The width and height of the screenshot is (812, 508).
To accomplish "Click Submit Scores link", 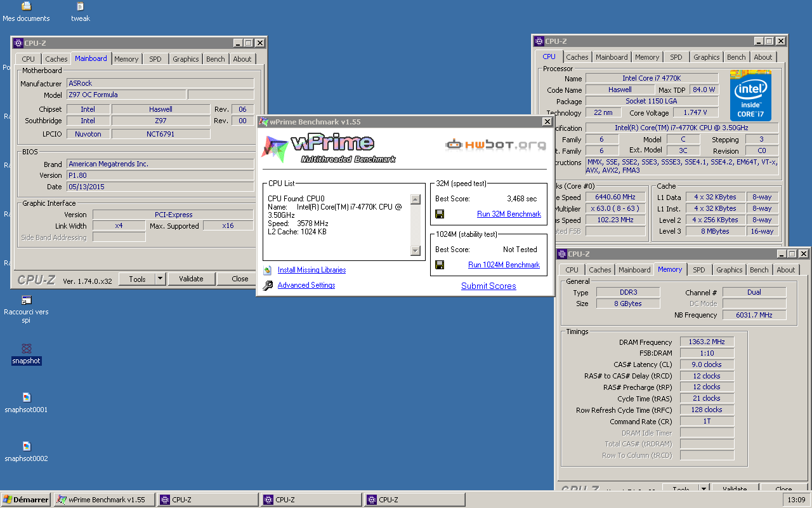I will click(x=488, y=286).
